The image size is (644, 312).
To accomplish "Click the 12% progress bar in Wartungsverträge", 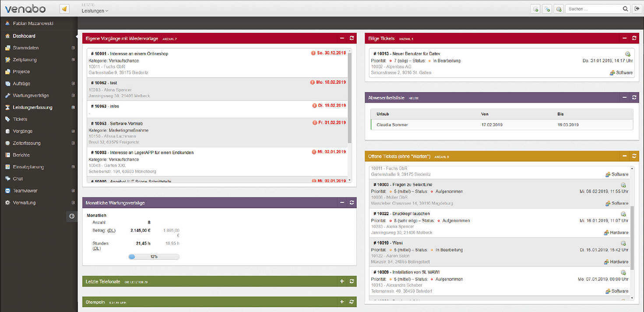I will 154,257.
